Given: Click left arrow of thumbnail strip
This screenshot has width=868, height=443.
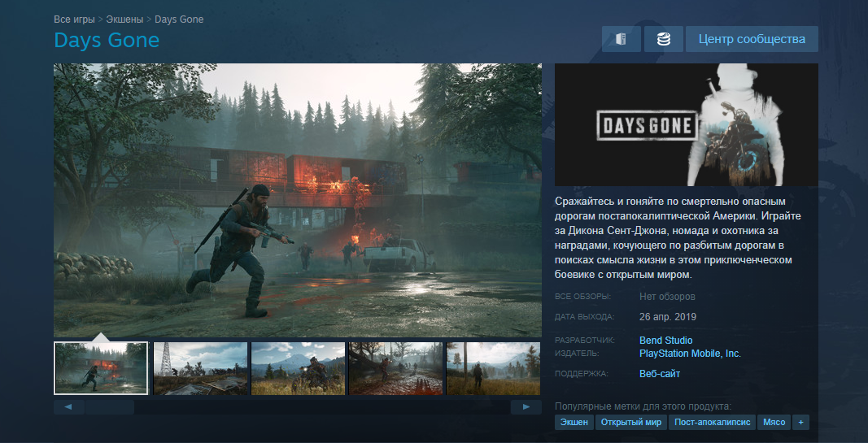Looking at the screenshot, I should (68, 407).
